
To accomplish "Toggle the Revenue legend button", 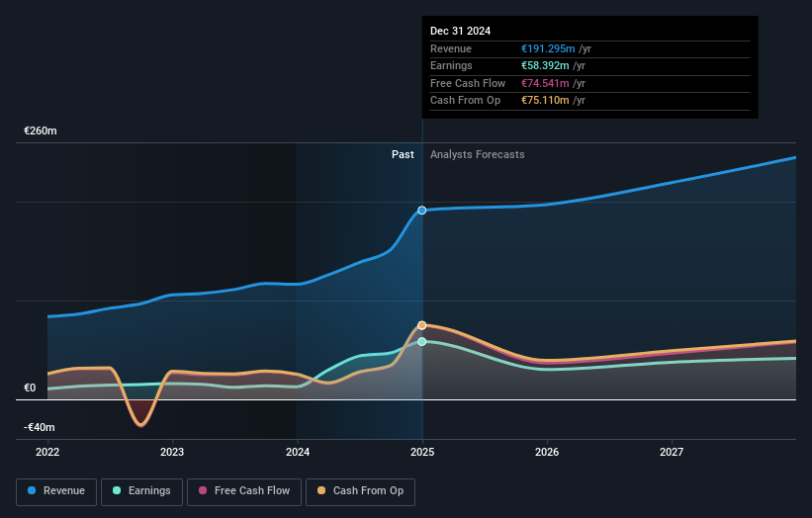I will coord(56,491).
